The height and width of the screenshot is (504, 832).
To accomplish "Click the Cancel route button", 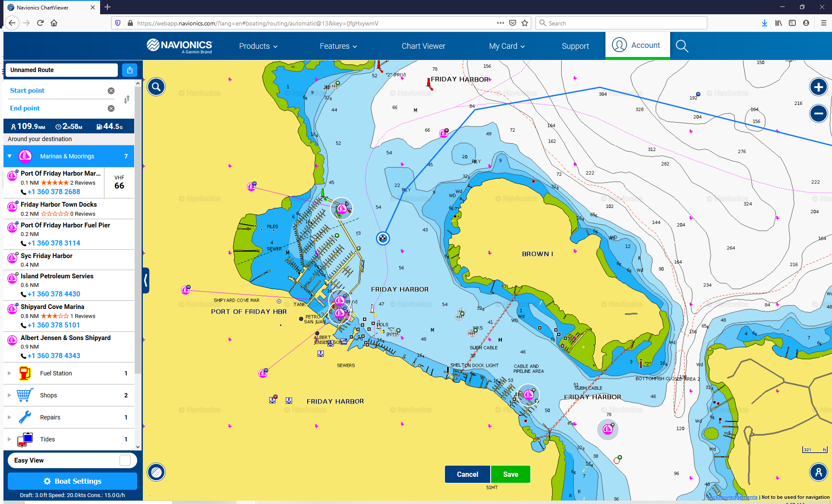I will (x=467, y=474).
